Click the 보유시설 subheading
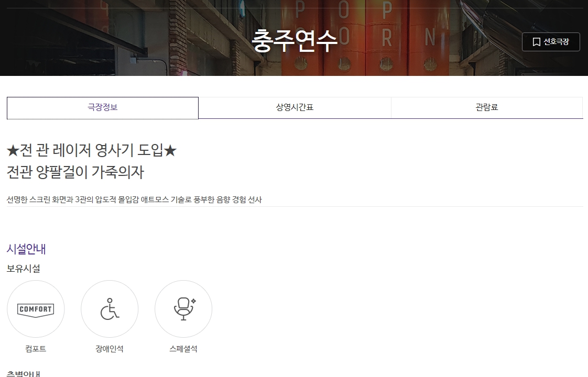 pyautogui.click(x=23, y=269)
